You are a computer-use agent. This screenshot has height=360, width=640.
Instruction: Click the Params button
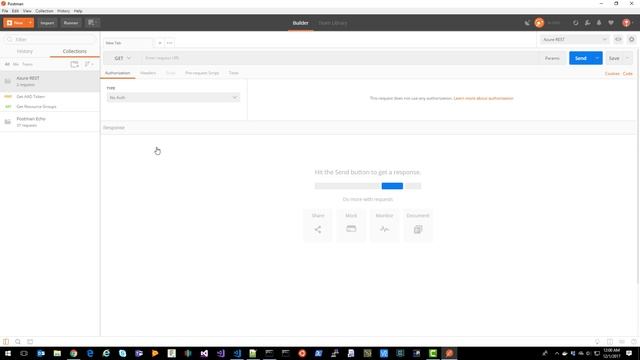[552, 58]
